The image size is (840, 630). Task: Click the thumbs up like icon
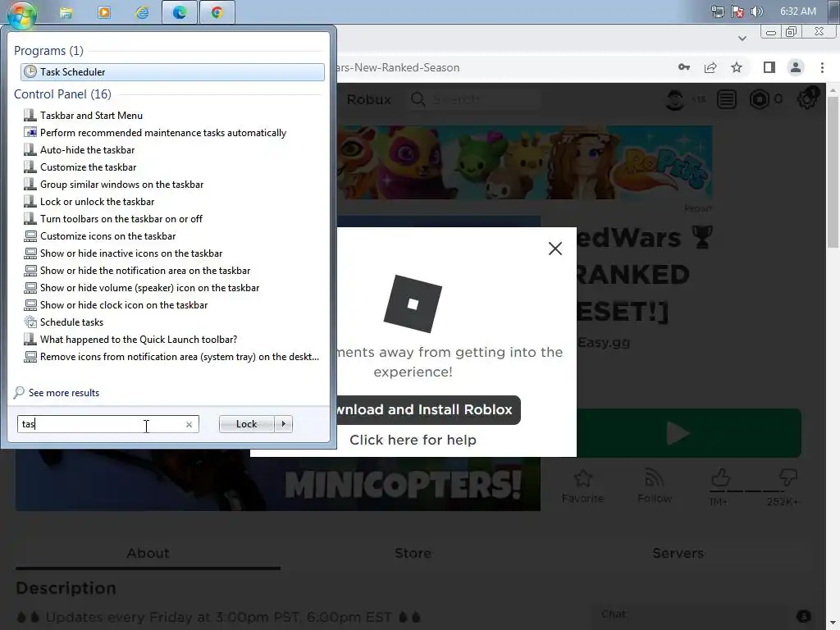719,477
